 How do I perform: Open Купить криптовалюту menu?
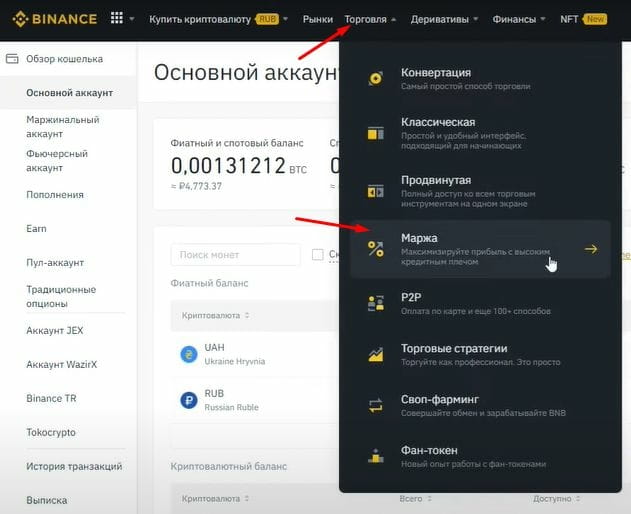(x=200, y=19)
